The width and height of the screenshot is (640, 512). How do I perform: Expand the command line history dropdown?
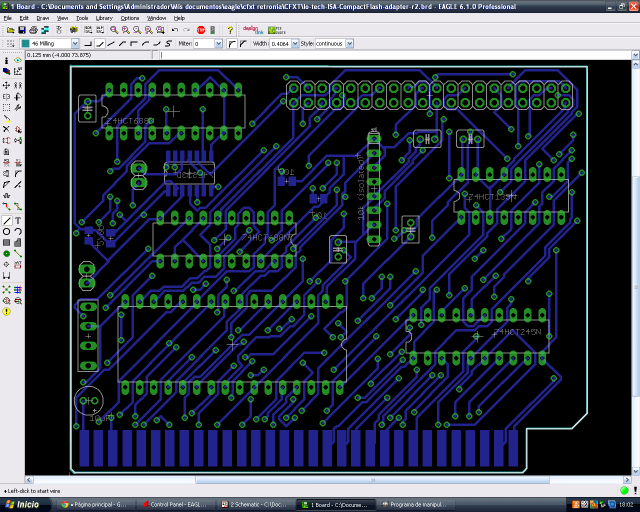[x=636, y=55]
